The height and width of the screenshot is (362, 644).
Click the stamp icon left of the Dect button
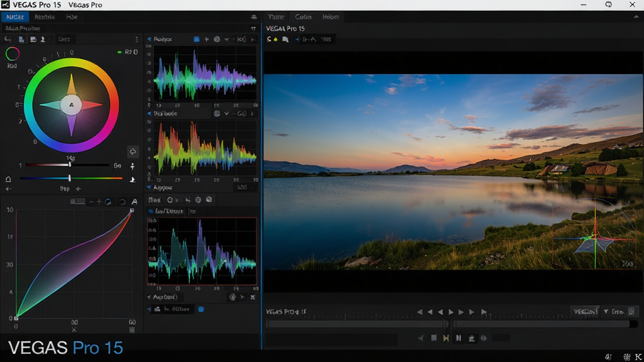click(x=43, y=39)
